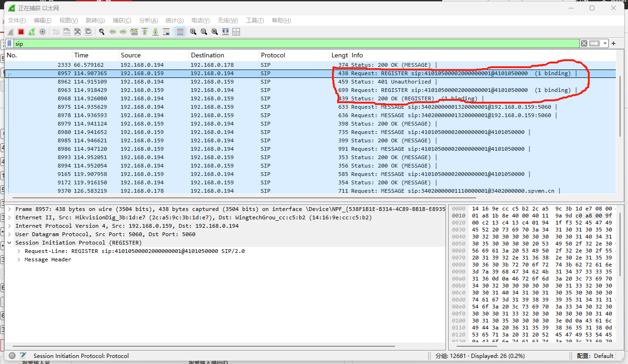Viewport: 628px width, 364px height.
Task: Stop the running capture with the red square
Action: (21, 32)
